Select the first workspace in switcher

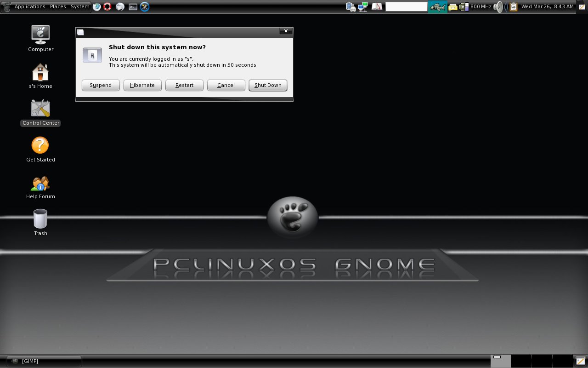click(x=500, y=361)
